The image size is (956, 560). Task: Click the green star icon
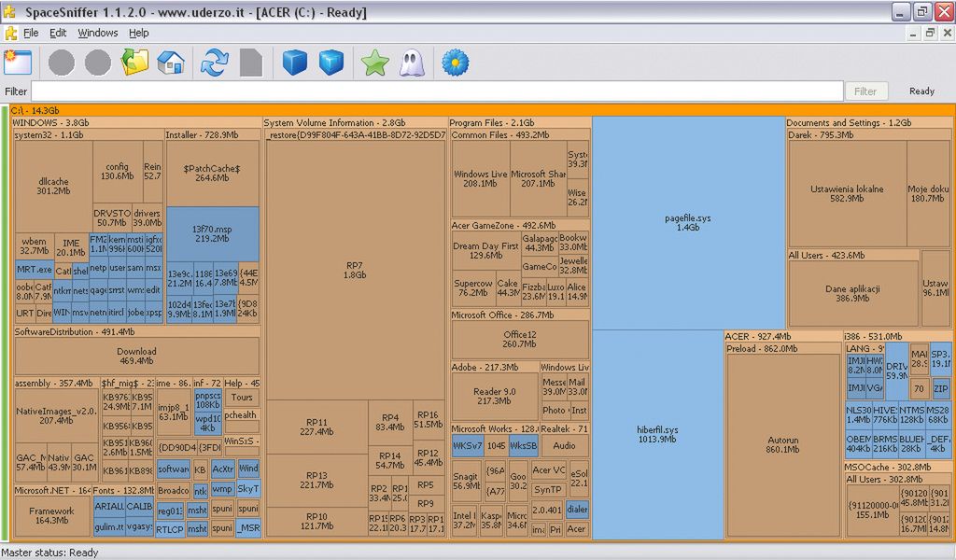[375, 63]
